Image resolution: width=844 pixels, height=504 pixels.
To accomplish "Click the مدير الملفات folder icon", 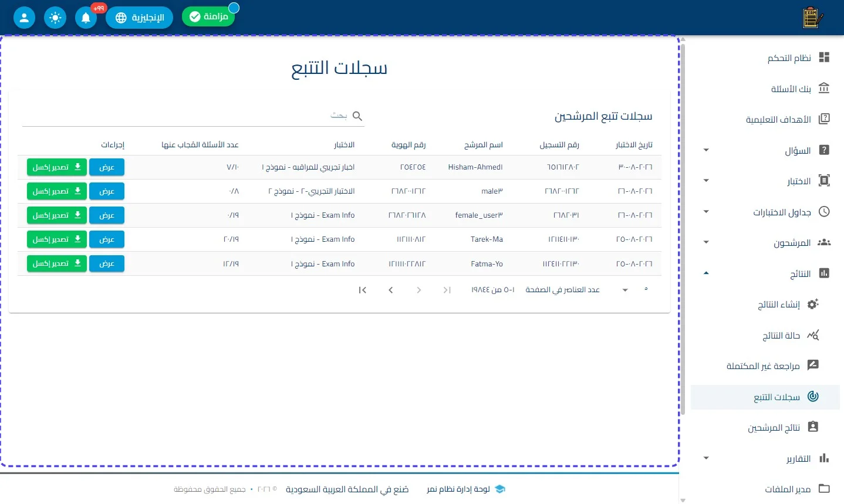I will (x=824, y=488).
